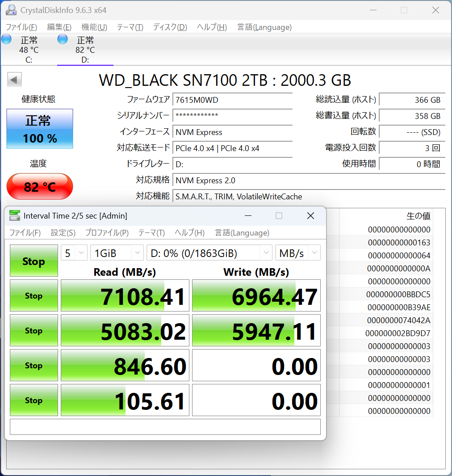Click raw value 000000000BBDC5
Image resolution: width=452 pixels, height=476 pixels.
point(398,295)
